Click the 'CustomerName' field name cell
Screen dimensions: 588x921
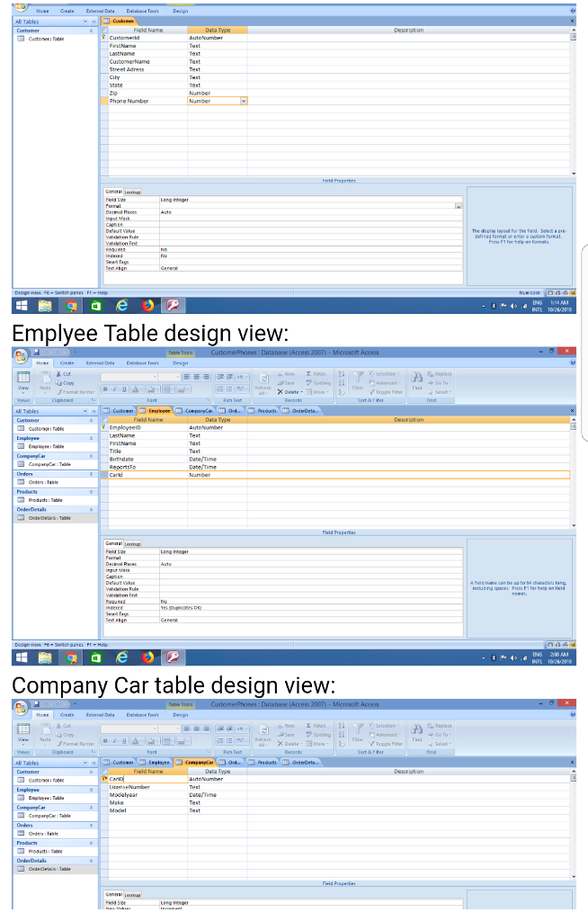(x=147, y=62)
